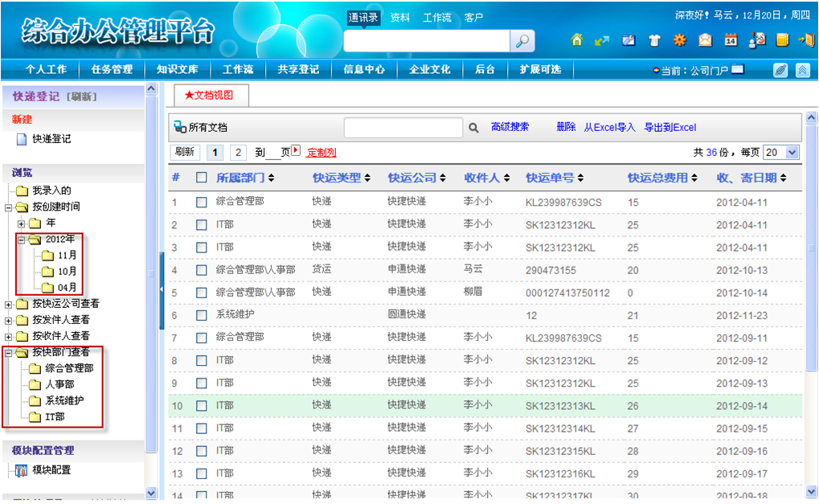Check the box for row 11 SK12312314KL
819x504 pixels.
point(201,428)
